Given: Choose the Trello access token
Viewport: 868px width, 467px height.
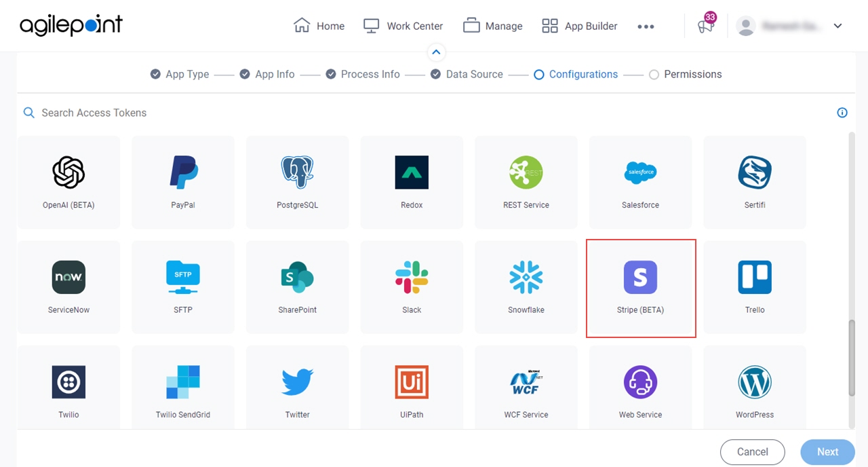Looking at the screenshot, I should click(755, 287).
